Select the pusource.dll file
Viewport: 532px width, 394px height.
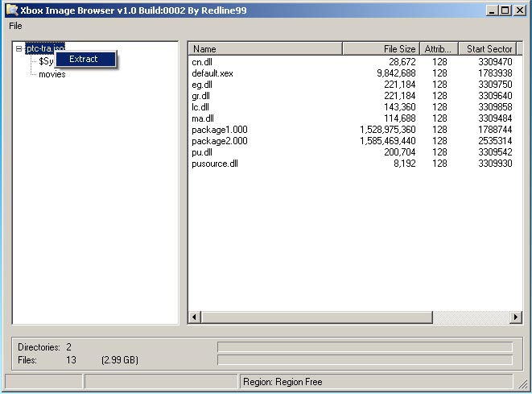(215, 164)
